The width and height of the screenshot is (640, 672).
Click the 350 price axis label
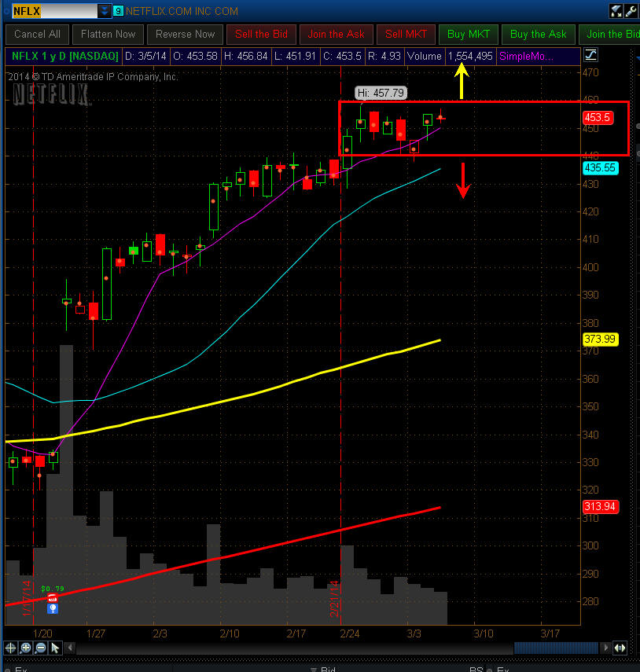590,406
